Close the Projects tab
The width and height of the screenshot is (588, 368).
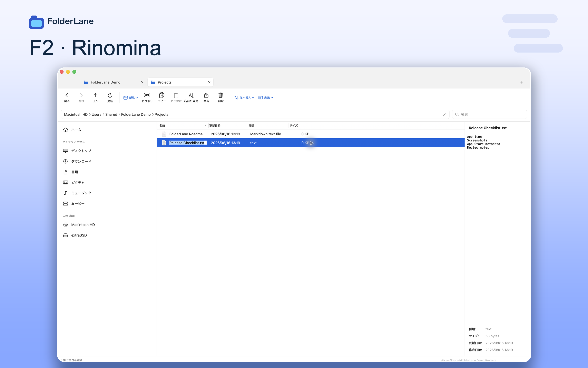click(x=209, y=82)
